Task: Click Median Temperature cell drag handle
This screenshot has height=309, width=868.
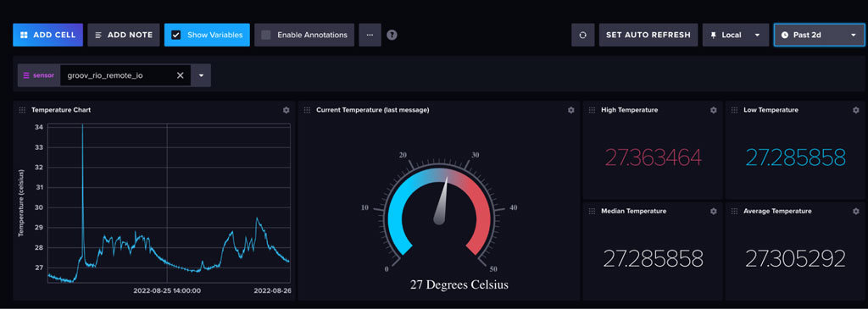Action: [x=593, y=211]
